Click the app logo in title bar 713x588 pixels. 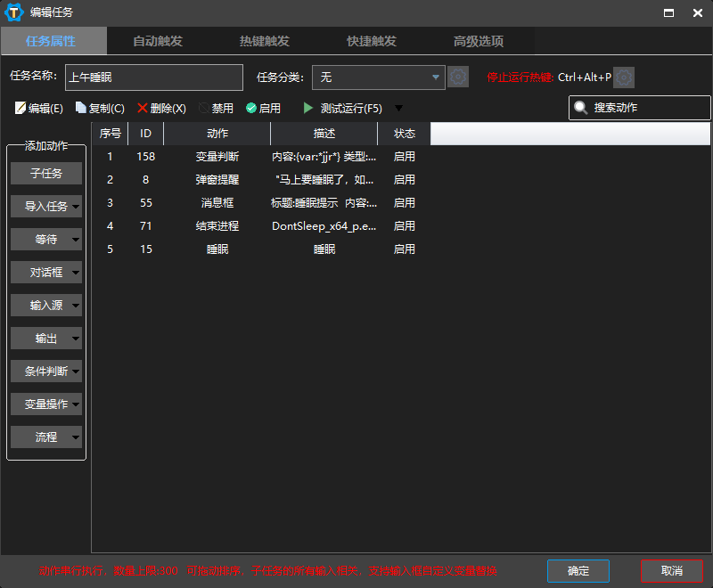pos(14,12)
